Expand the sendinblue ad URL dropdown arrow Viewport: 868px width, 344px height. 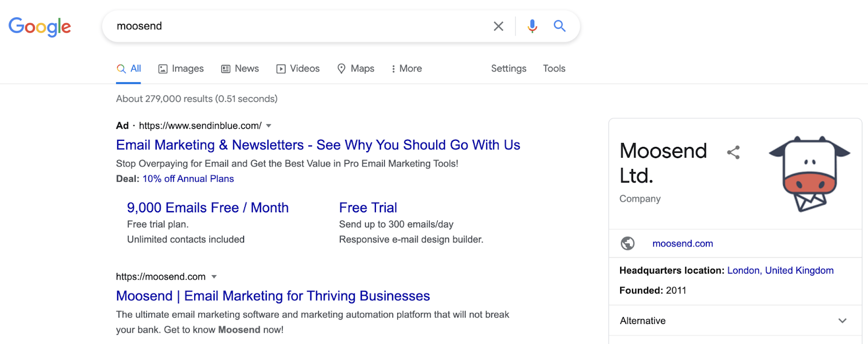[x=269, y=126]
